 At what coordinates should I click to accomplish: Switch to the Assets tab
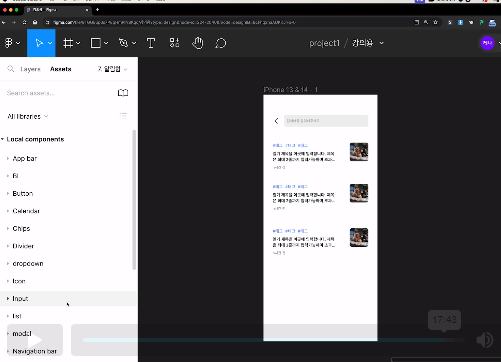tap(61, 69)
